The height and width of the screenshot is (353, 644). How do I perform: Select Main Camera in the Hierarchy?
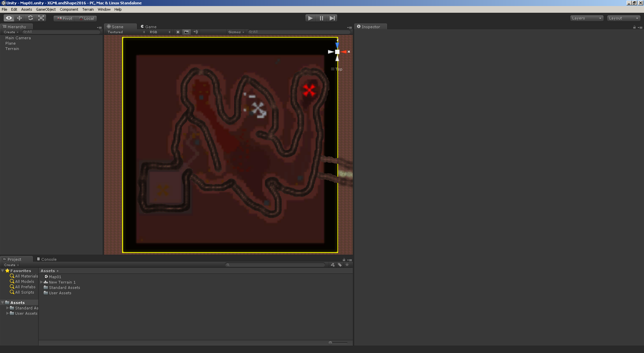coord(18,38)
